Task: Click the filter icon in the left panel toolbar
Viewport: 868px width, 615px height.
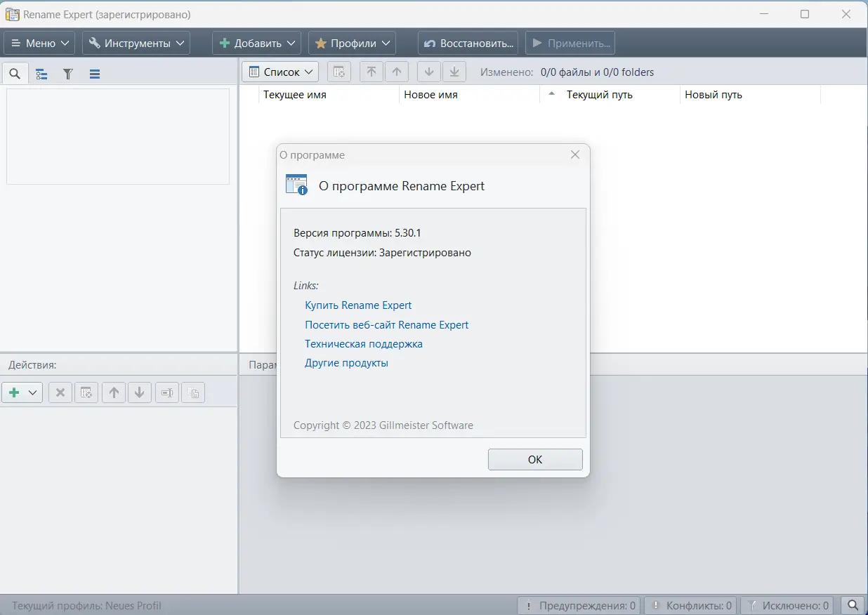Action: point(68,73)
